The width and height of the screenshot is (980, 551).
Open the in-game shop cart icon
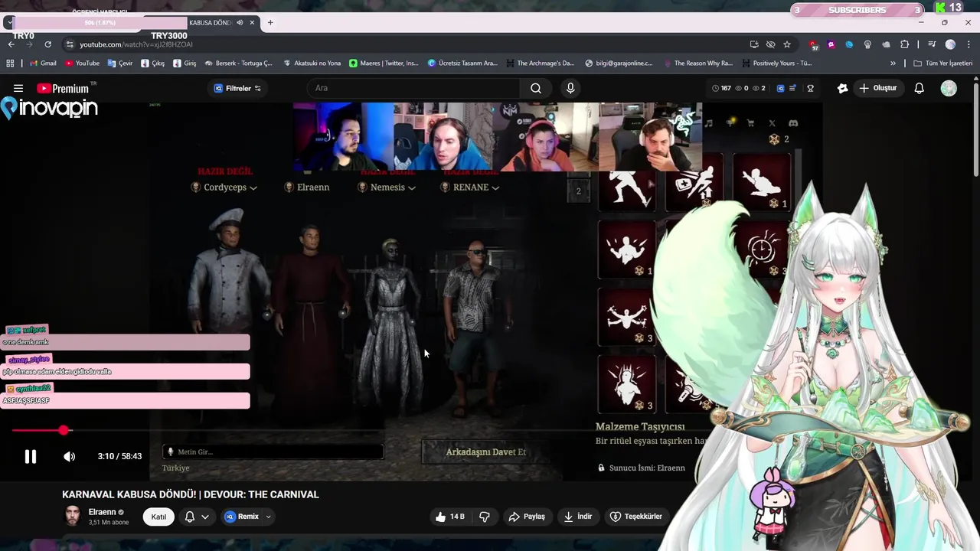pyautogui.click(x=750, y=123)
